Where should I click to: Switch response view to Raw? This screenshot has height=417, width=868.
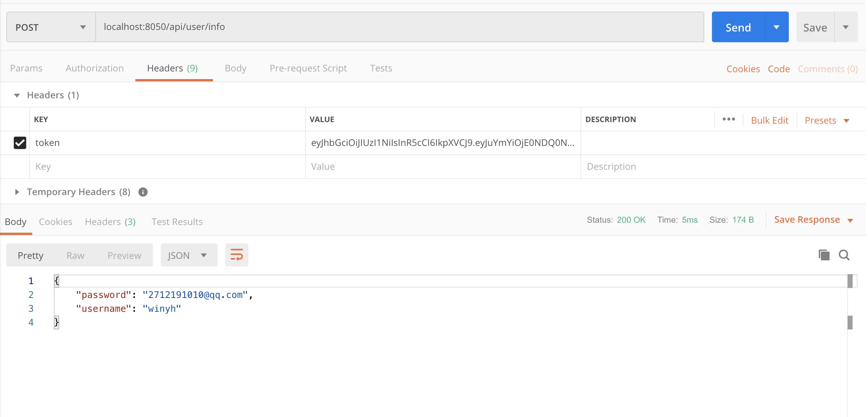point(75,256)
